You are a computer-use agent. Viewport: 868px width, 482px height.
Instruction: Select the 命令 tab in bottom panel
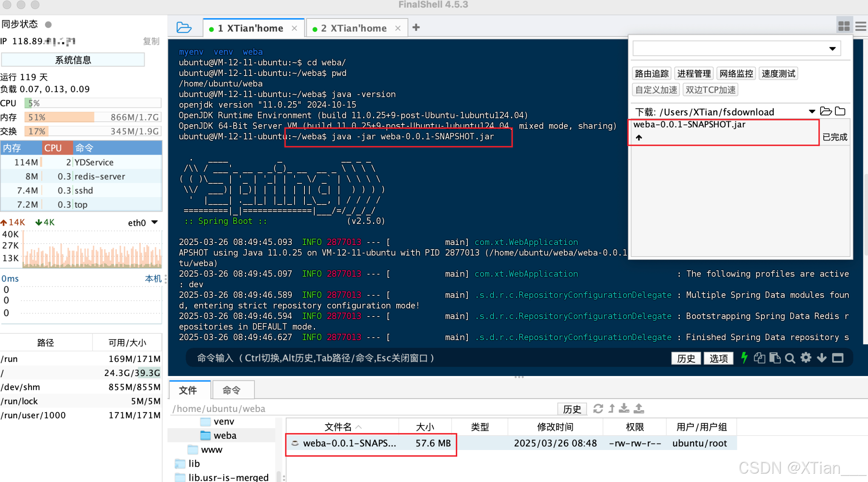(232, 390)
